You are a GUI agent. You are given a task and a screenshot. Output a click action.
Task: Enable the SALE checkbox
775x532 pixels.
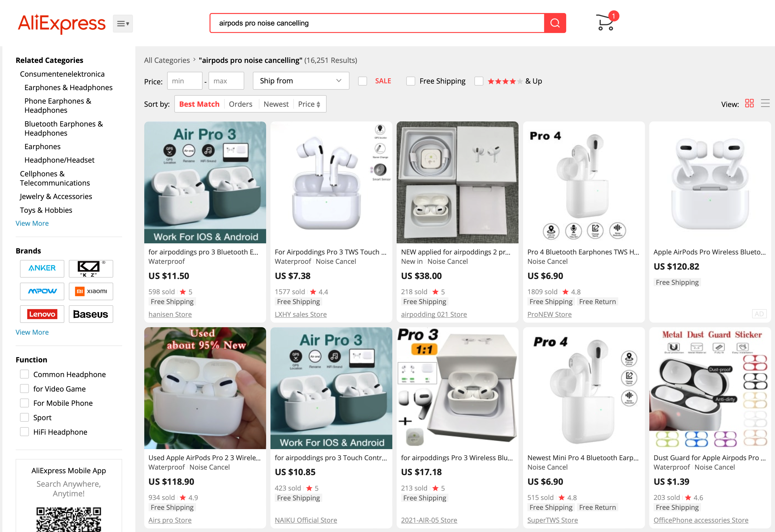point(362,81)
